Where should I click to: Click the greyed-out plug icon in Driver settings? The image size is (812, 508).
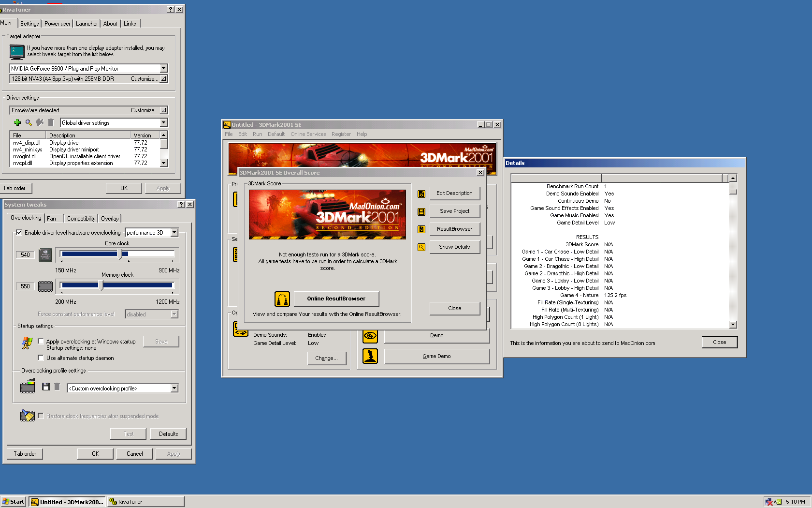pos(40,122)
